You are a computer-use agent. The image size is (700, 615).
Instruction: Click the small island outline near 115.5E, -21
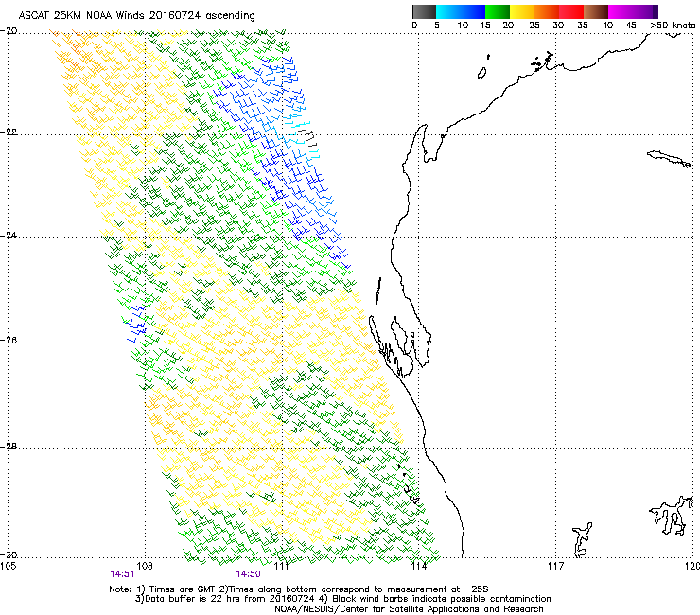(x=481, y=73)
